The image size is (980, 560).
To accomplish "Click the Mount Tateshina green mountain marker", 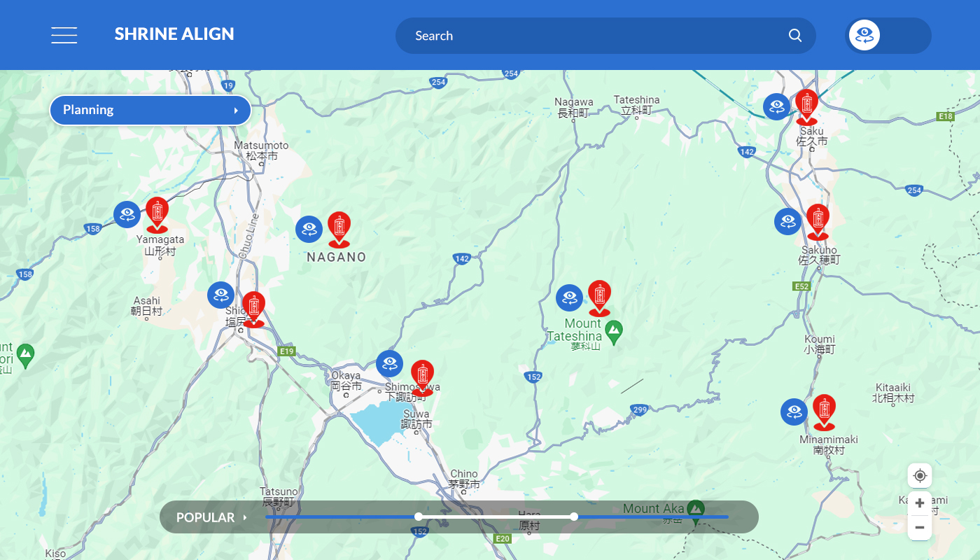I will [x=614, y=331].
